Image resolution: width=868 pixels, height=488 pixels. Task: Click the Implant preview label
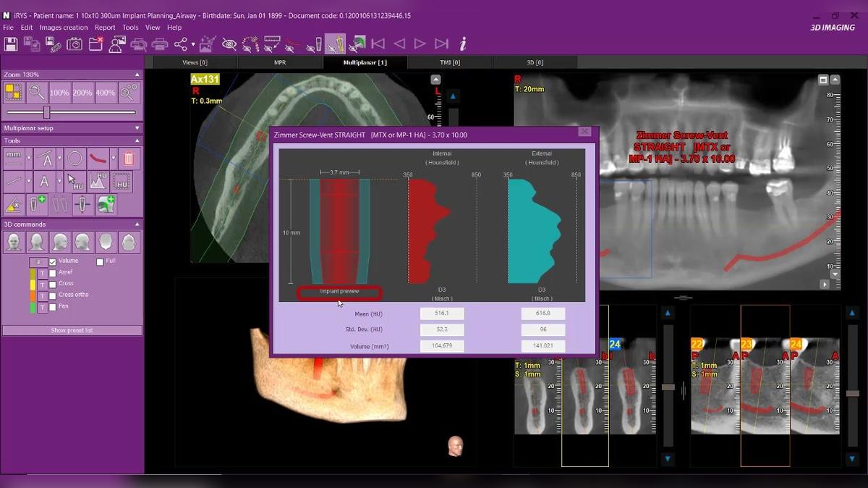339,292
